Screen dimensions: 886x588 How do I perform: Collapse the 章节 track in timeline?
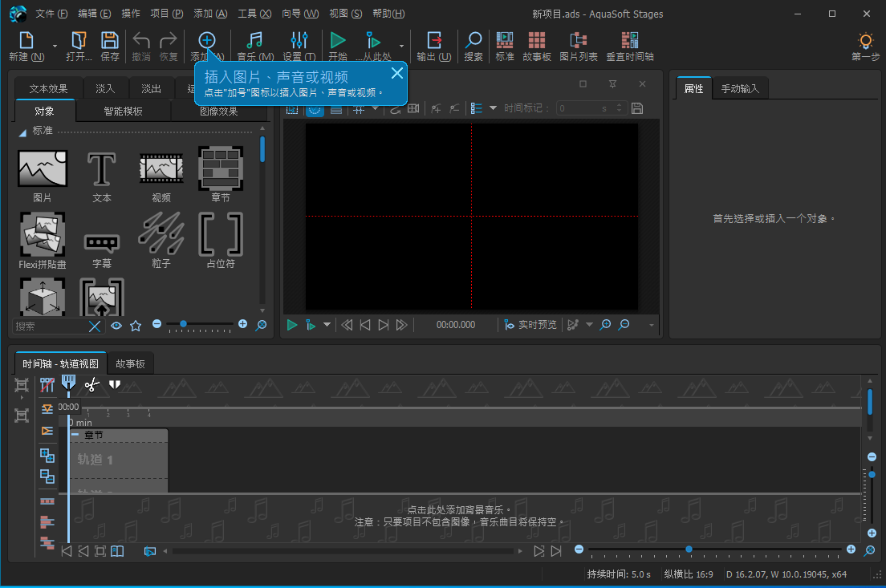pyautogui.click(x=75, y=435)
